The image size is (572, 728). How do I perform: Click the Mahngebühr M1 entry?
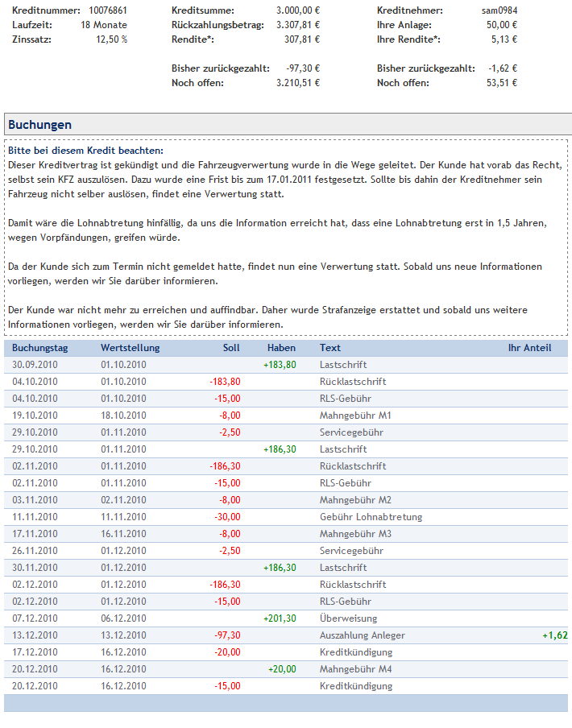[x=355, y=415]
